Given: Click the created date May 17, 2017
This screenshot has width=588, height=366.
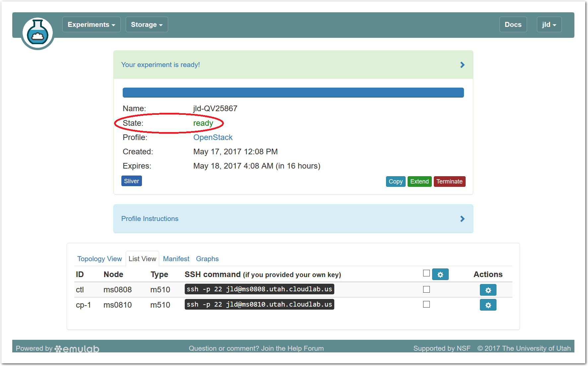Looking at the screenshot, I should pyautogui.click(x=235, y=152).
